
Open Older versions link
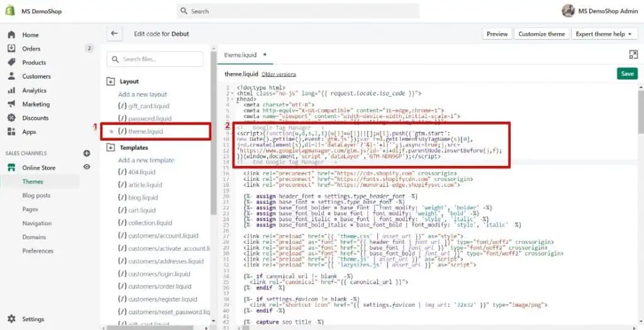pos(279,74)
